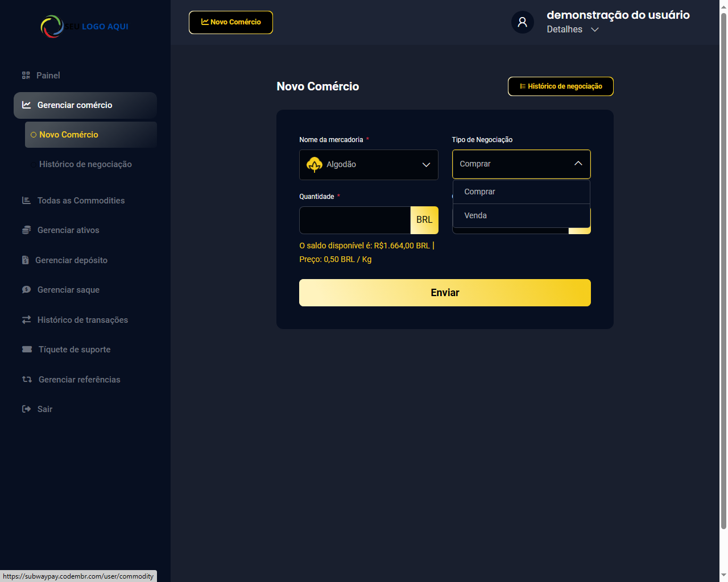This screenshot has height=582, width=728.
Task: Click the Histórico de transações arrows icon
Action: 26,320
